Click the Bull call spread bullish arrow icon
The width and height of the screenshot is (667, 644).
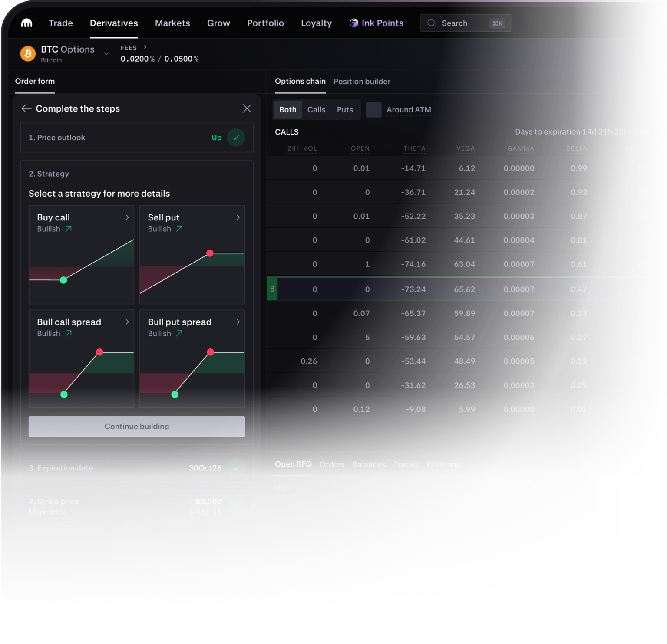[68, 333]
